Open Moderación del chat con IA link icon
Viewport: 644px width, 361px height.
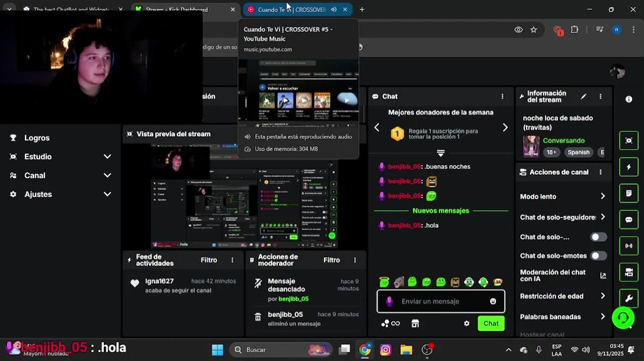(x=603, y=275)
